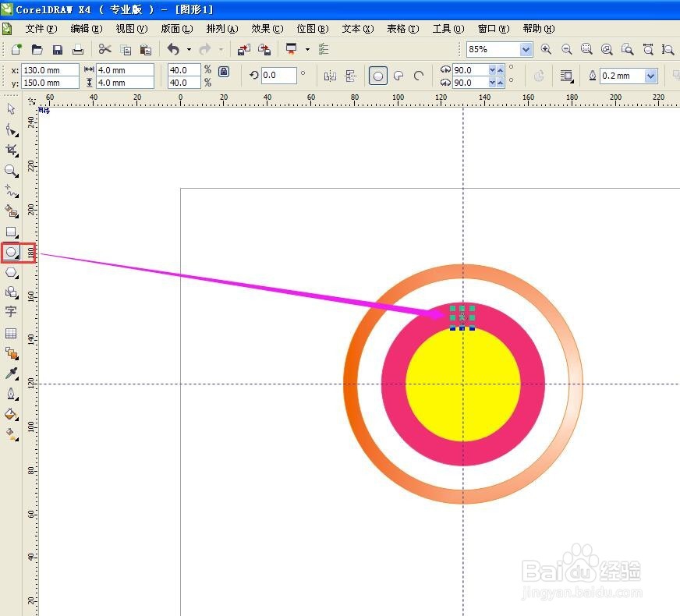This screenshot has width=680, height=616.
Task: Open the 效果(C) menu
Action: 267,29
